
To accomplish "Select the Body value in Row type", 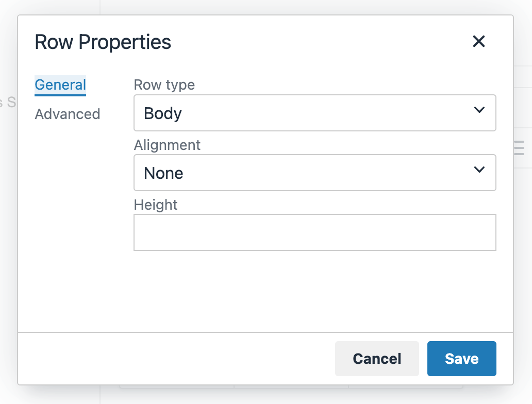I will pyautogui.click(x=163, y=113).
